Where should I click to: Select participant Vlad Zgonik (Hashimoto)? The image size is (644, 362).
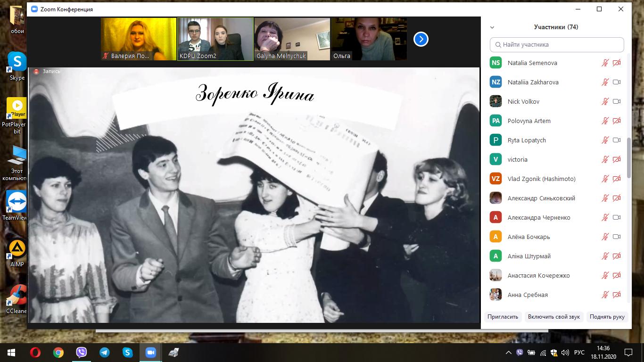541,179
